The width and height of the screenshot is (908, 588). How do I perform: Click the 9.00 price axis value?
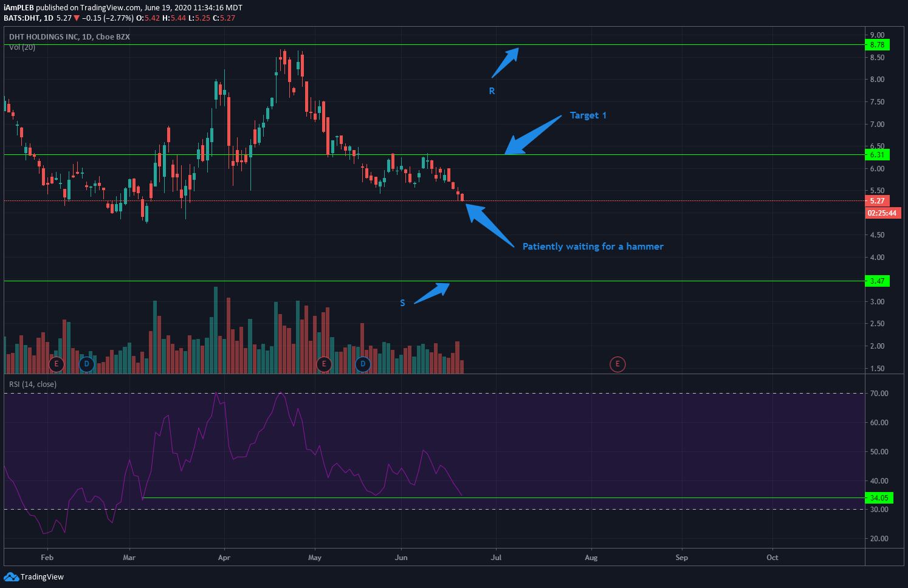877,35
